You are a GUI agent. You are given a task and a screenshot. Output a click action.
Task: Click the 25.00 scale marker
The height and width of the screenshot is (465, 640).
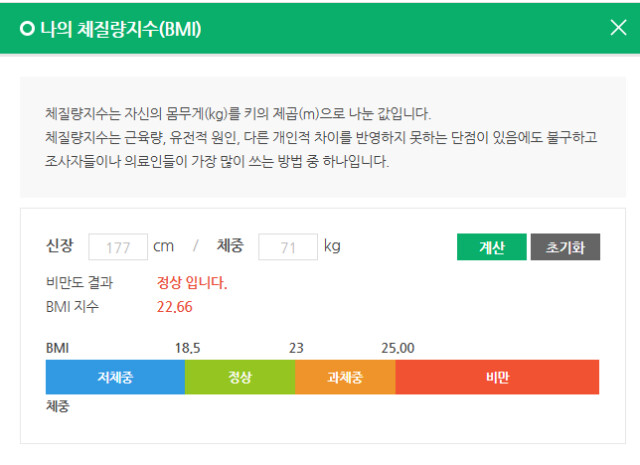click(397, 348)
